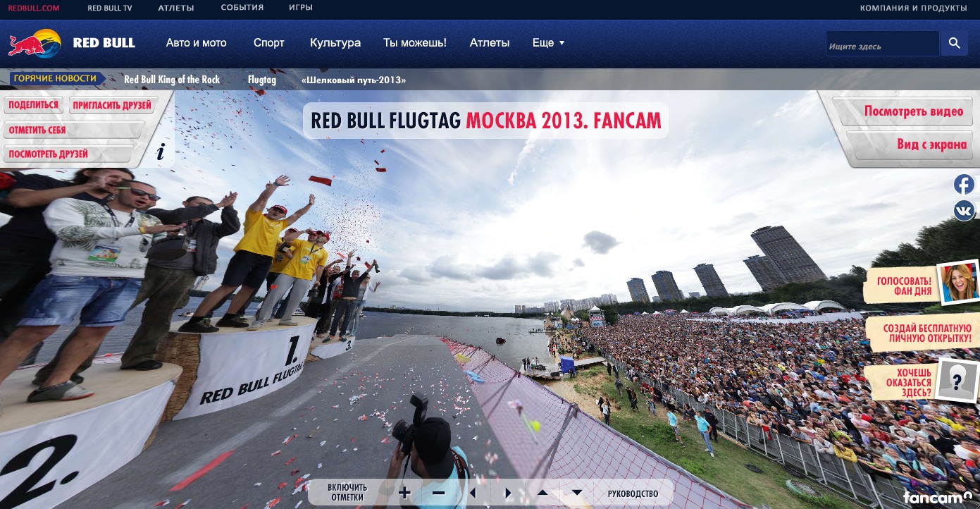The width and height of the screenshot is (980, 509).
Task: Open the info 'i' icon
Action: pos(161,152)
